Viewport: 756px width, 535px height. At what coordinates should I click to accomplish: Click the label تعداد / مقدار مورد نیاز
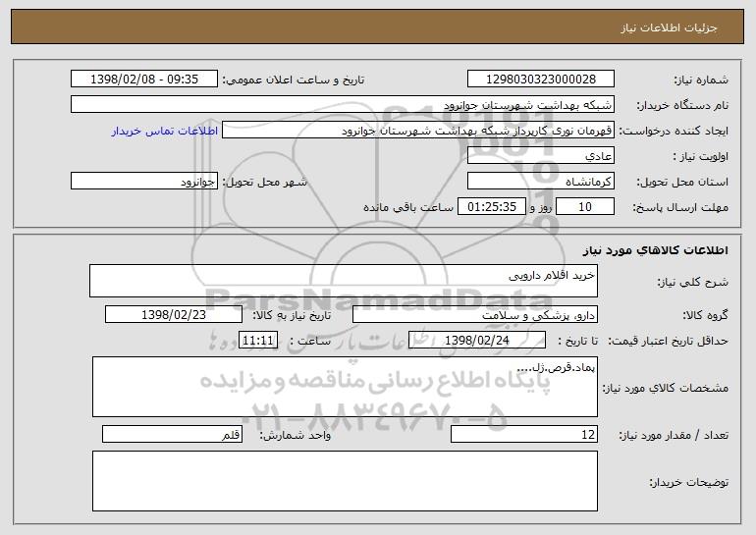(x=674, y=435)
